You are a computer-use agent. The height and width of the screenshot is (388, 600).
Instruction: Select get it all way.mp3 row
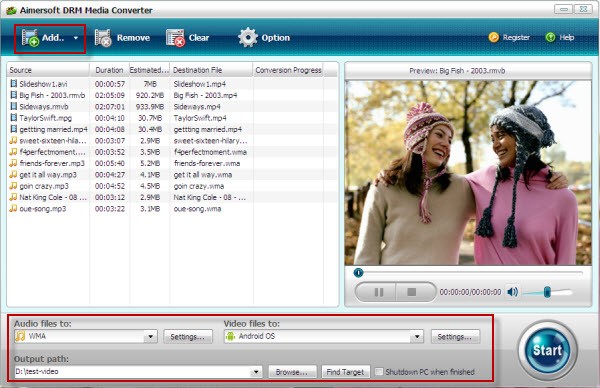pos(172,175)
